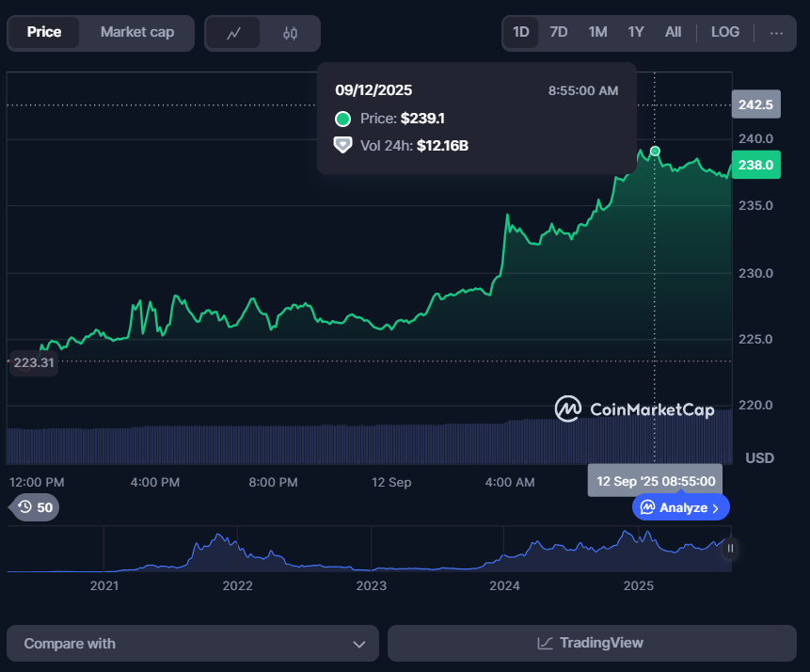Toggle the LOG scale option
The image size is (810, 672).
tap(724, 32)
